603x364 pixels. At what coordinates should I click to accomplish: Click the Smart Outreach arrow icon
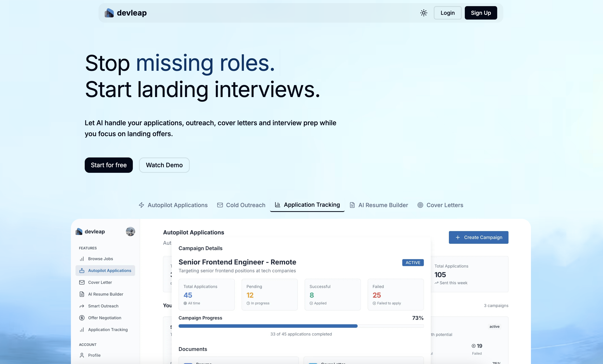pyautogui.click(x=82, y=306)
